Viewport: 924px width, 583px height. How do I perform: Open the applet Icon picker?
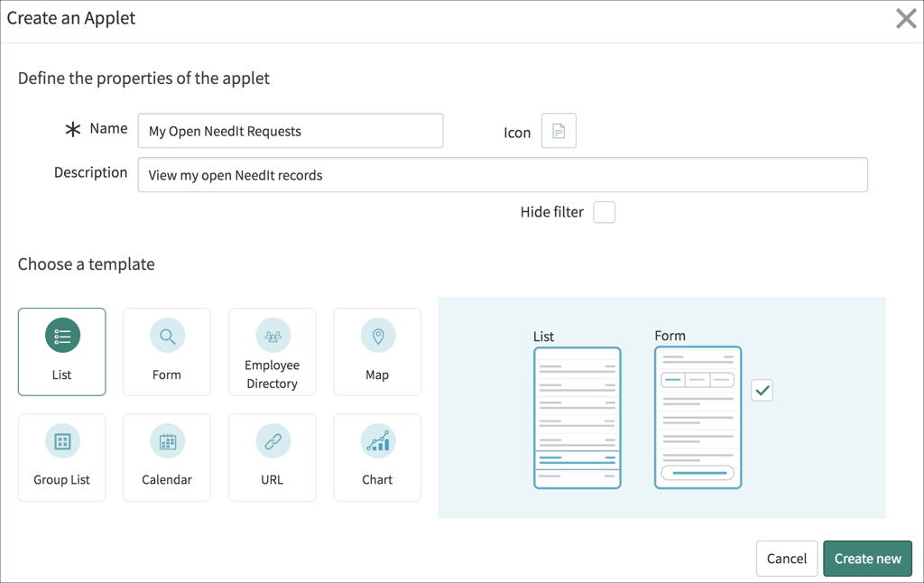click(558, 130)
